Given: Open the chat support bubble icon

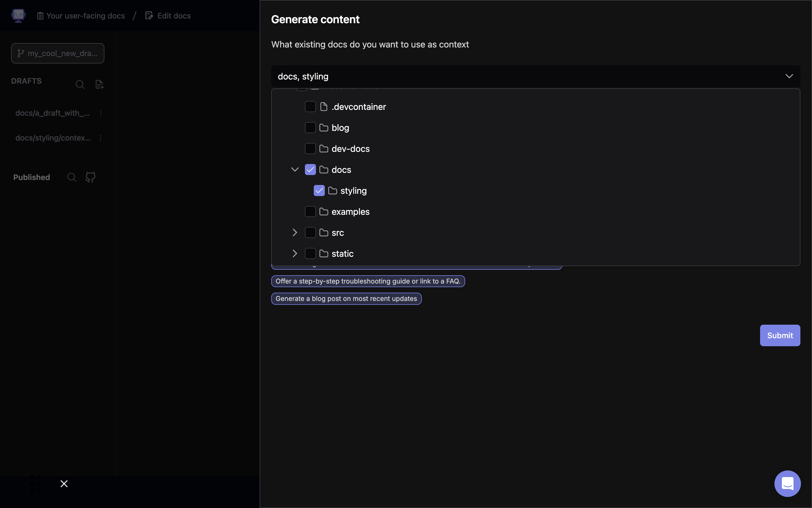Looking at the screenshot, I should pos(787,483).
